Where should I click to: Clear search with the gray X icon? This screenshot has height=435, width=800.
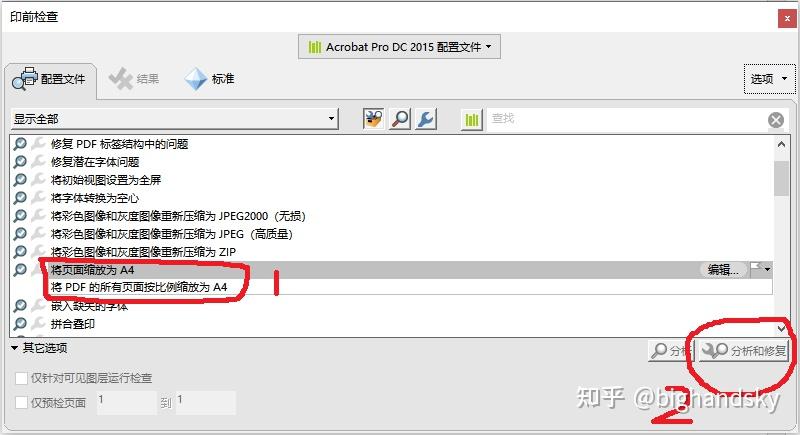776,120
